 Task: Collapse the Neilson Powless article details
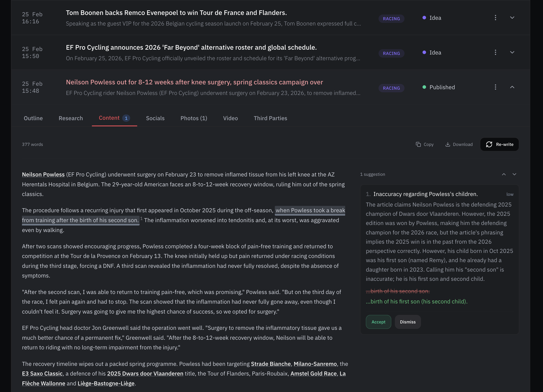[x=512, y=87]
